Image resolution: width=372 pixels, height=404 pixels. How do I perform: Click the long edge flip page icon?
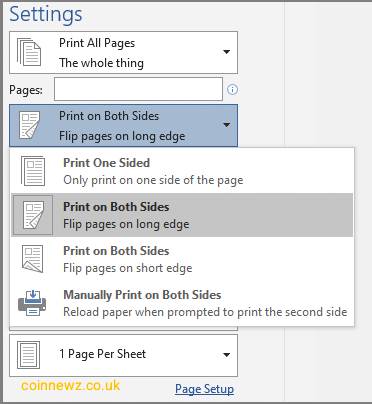pyautogui.click(x=33, y=215)
